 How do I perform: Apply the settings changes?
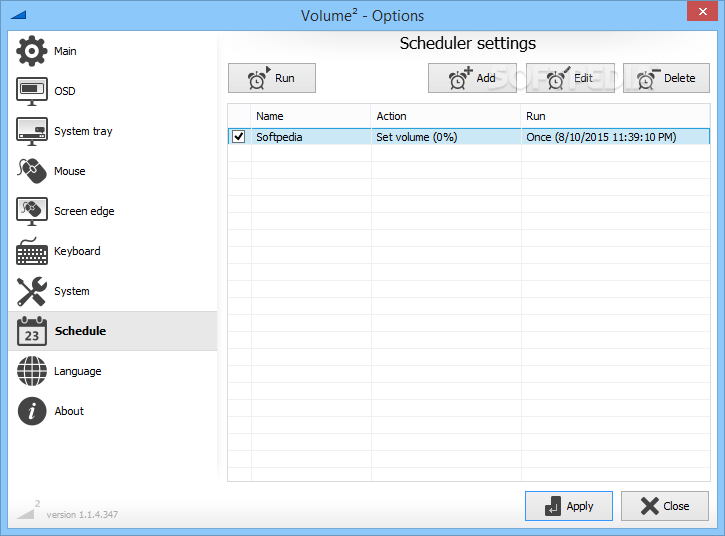pos(569,506)
